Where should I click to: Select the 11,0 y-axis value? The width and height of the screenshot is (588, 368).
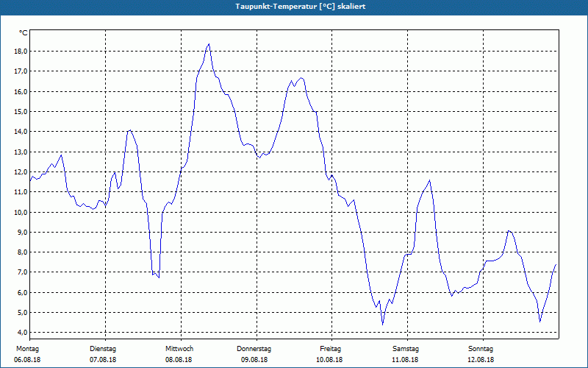pos(21,192)
